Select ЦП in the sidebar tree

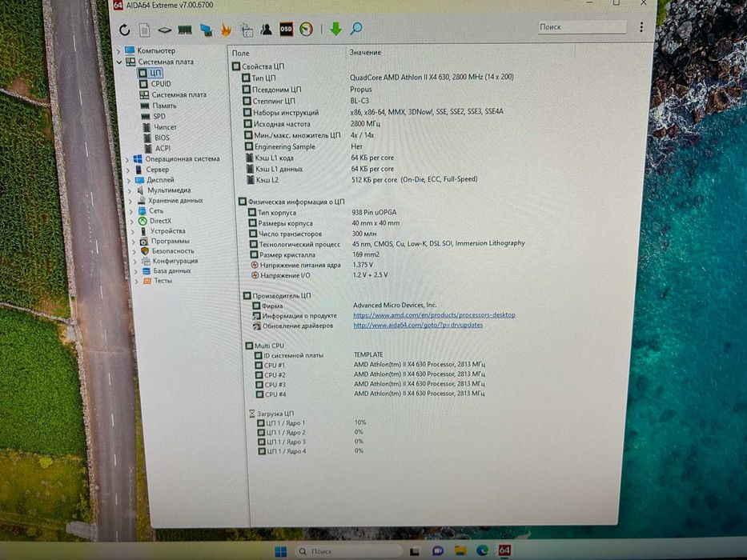pos(150,73)
